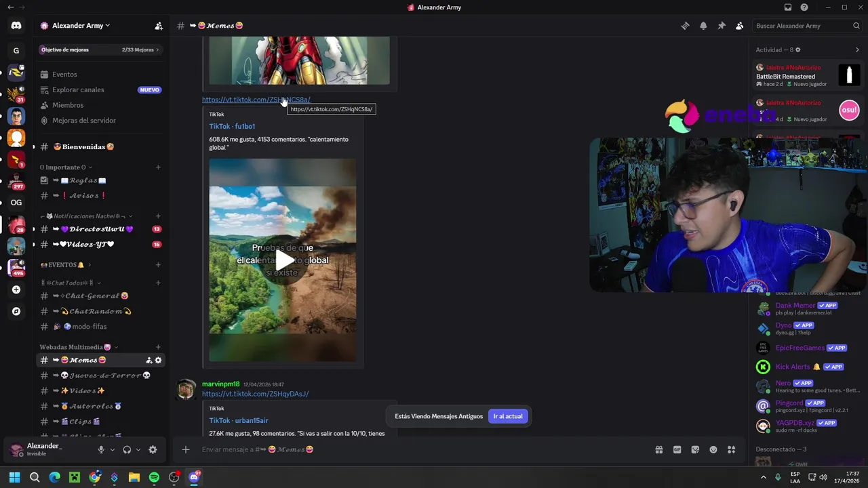Open the OG server in sidebar
The width and height of the screenshot is (868, 488).
click(x=16, y=202)
